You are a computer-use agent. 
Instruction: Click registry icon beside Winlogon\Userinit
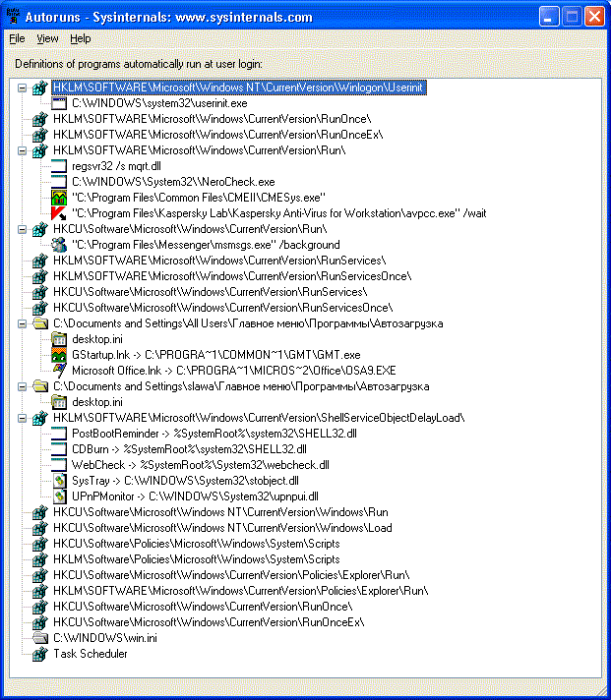point(39,87)
